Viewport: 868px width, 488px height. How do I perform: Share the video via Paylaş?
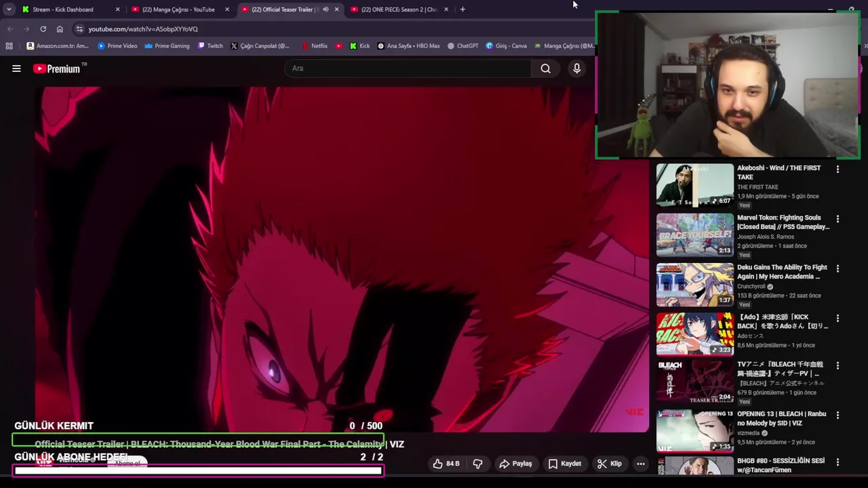[x=516, y=464]
